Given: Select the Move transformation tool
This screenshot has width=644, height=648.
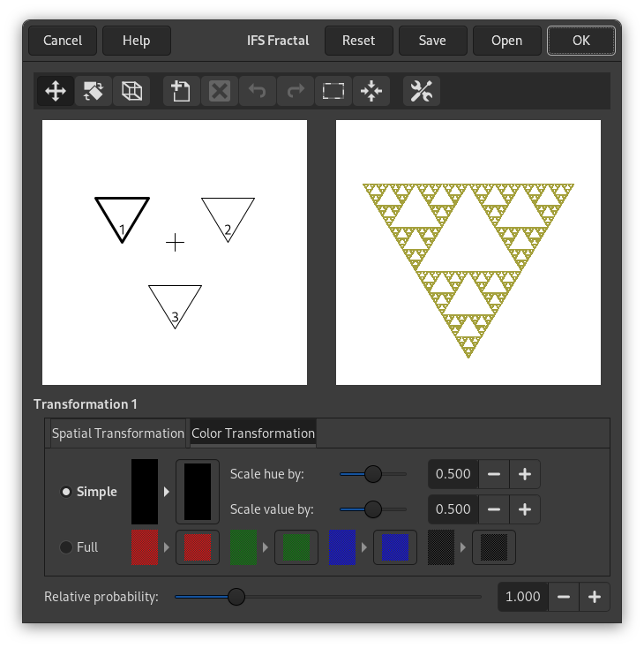Looking at the screenshot, I should (x=56, y=91).
